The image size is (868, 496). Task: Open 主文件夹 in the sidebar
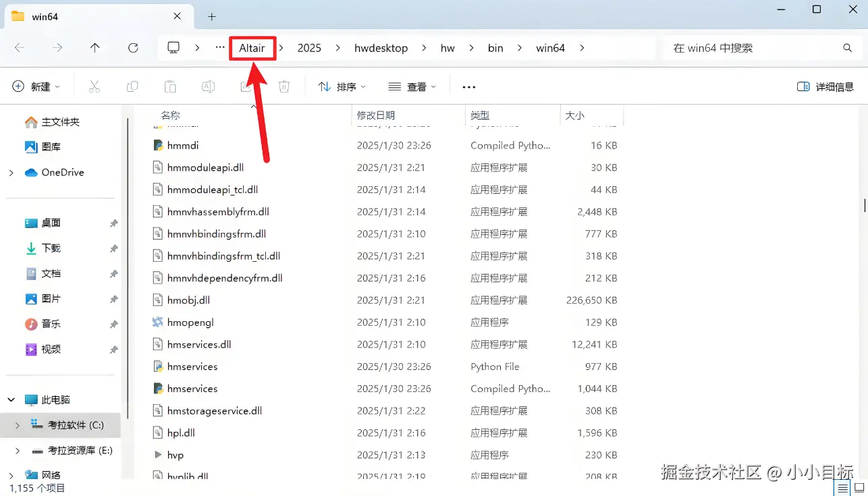pos(61,122)
